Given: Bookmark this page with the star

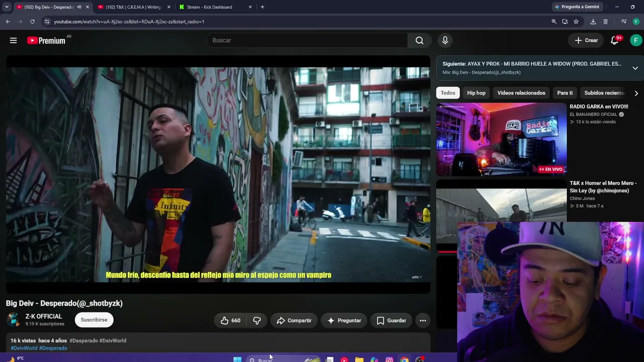Looking at the screenshot, I should (576, 22).
